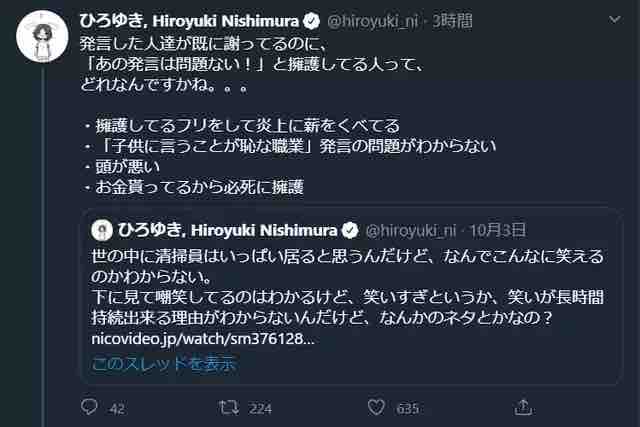Click このスレッドを表示 link
The width and height of the screenshot is (640, 427).
(x=164, y=363)
